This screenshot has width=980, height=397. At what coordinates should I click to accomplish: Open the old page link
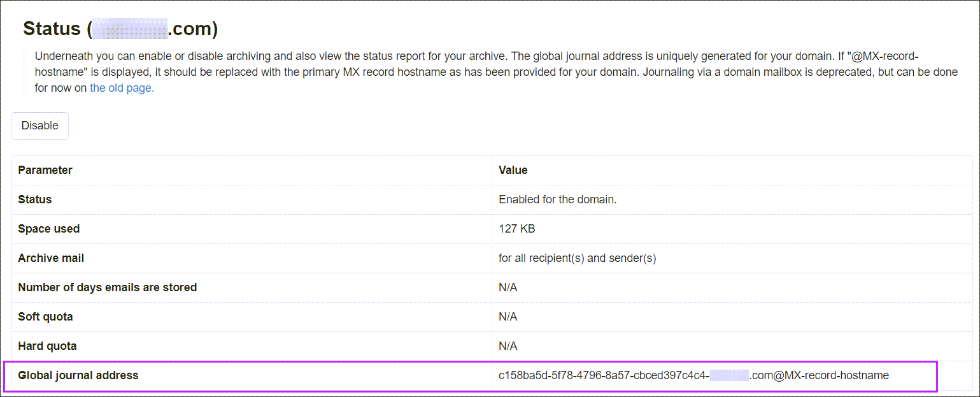pos(121,88)
